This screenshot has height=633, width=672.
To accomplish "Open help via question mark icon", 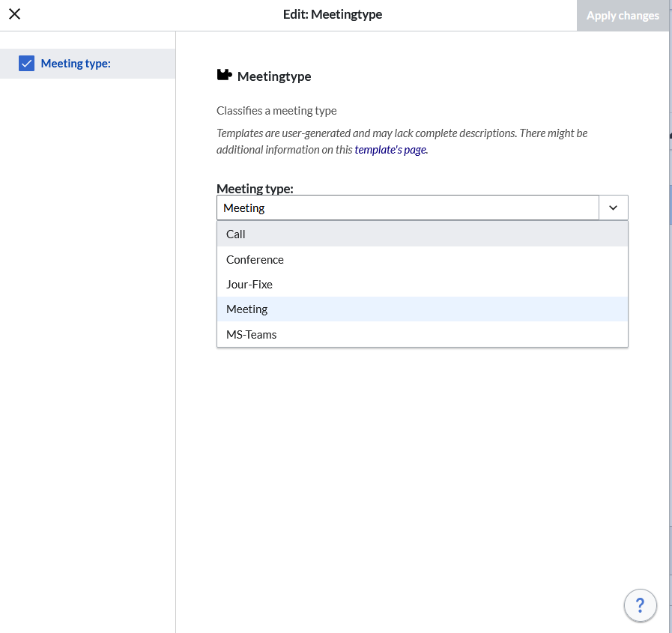I will point(640,605).
